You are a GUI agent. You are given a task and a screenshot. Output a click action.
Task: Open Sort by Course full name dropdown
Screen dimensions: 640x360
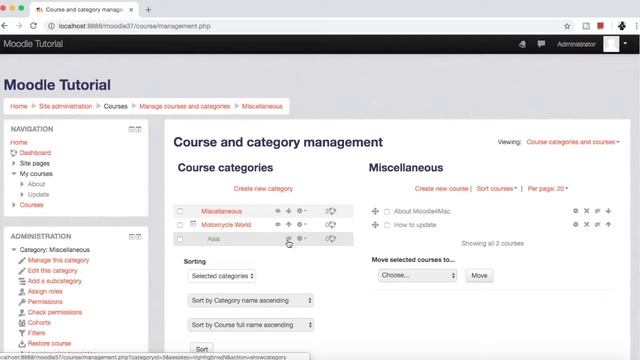point(251,325)
